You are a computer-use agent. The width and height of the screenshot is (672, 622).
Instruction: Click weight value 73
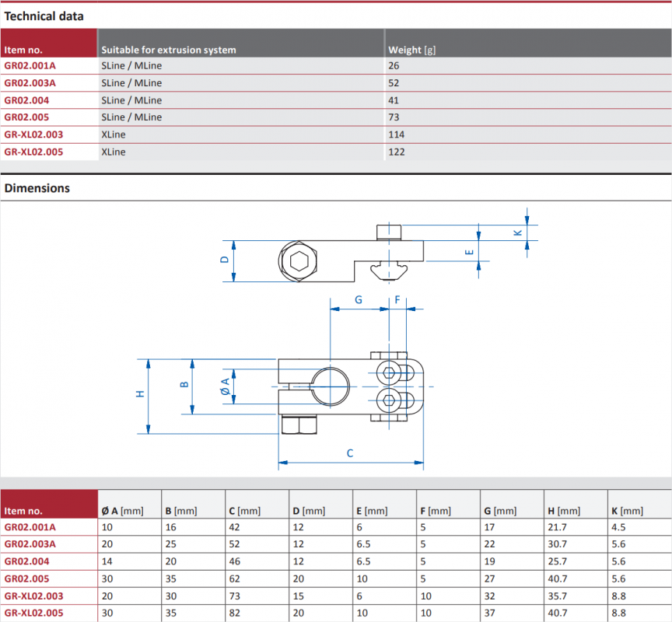pyautogui.click(x=394, y=117)
